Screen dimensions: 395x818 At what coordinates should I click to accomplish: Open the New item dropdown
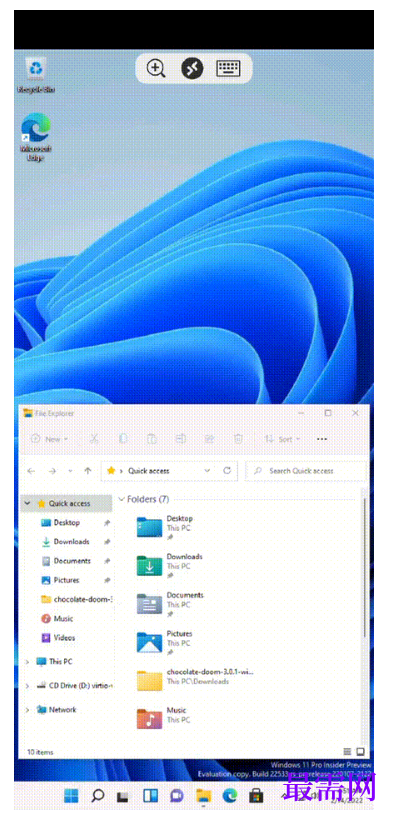[x=49, y=439]
